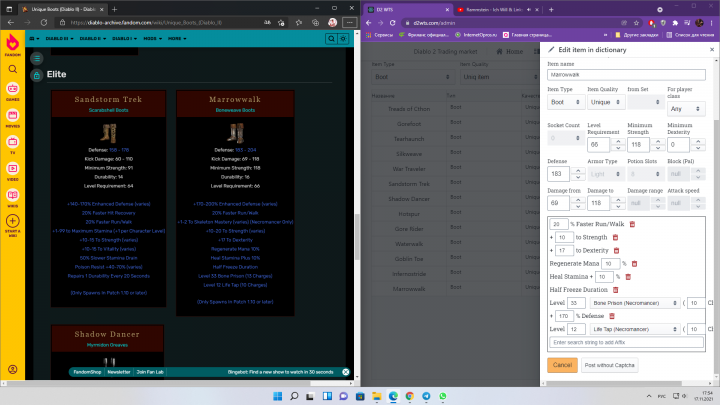
Task: Reload the Edge wiki page
Action: click(x=44, y=22)
